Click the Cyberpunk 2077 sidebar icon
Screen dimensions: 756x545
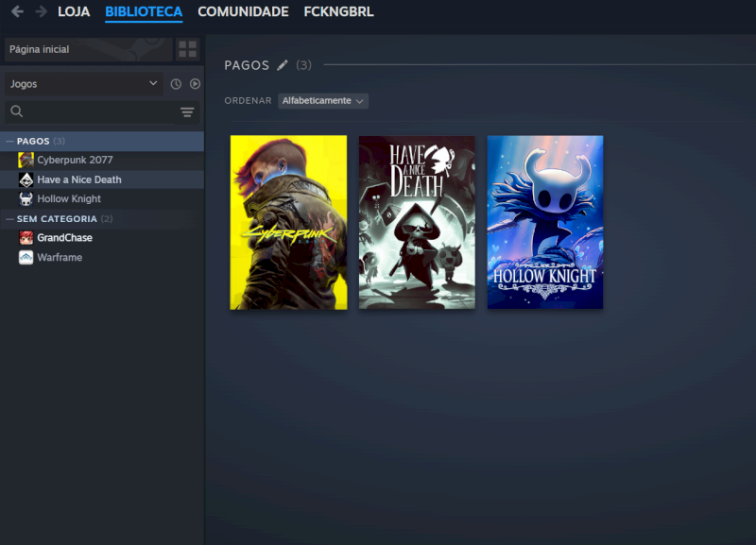[x=26, y=160]
